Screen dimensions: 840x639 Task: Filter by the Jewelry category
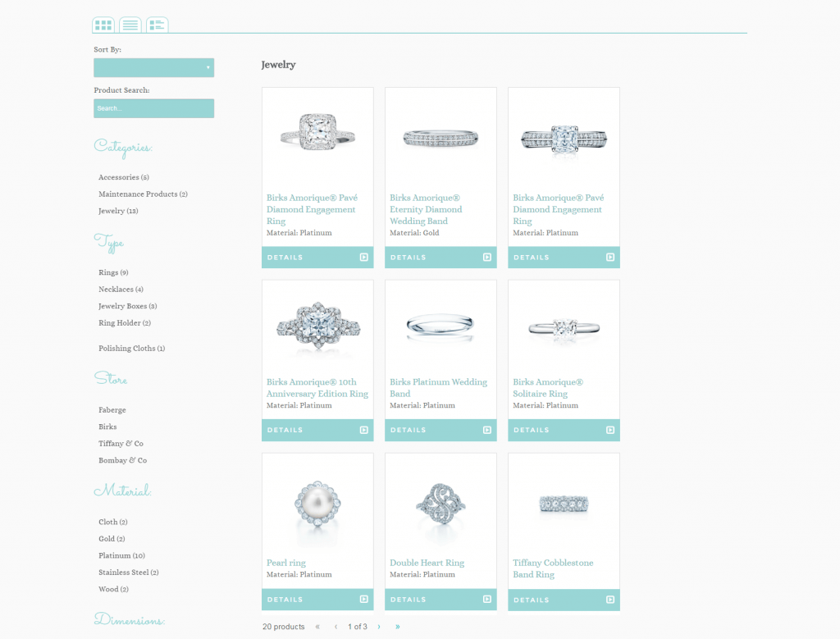(118, 211)
